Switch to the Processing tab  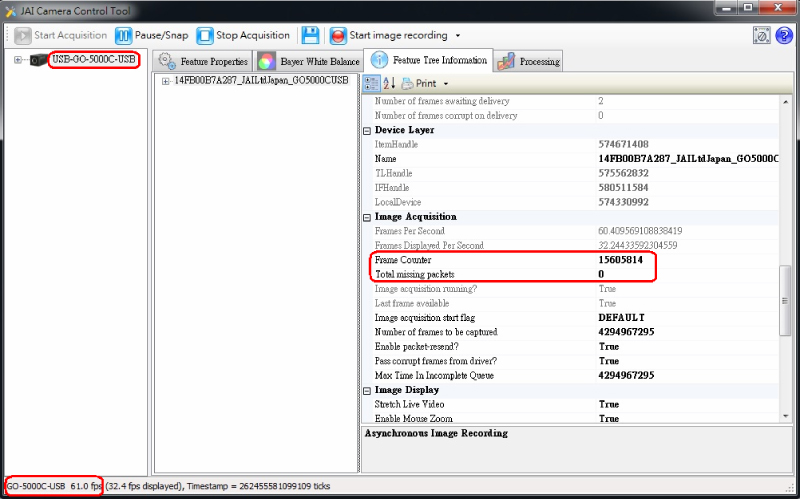pyautogui.click(x=529, y=62)
